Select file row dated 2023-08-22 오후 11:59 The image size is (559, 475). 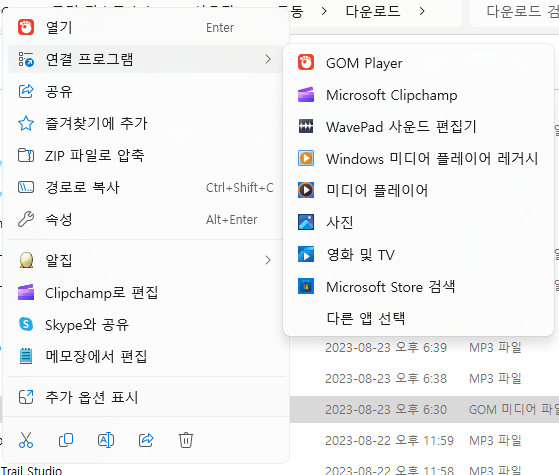(424, 440)
